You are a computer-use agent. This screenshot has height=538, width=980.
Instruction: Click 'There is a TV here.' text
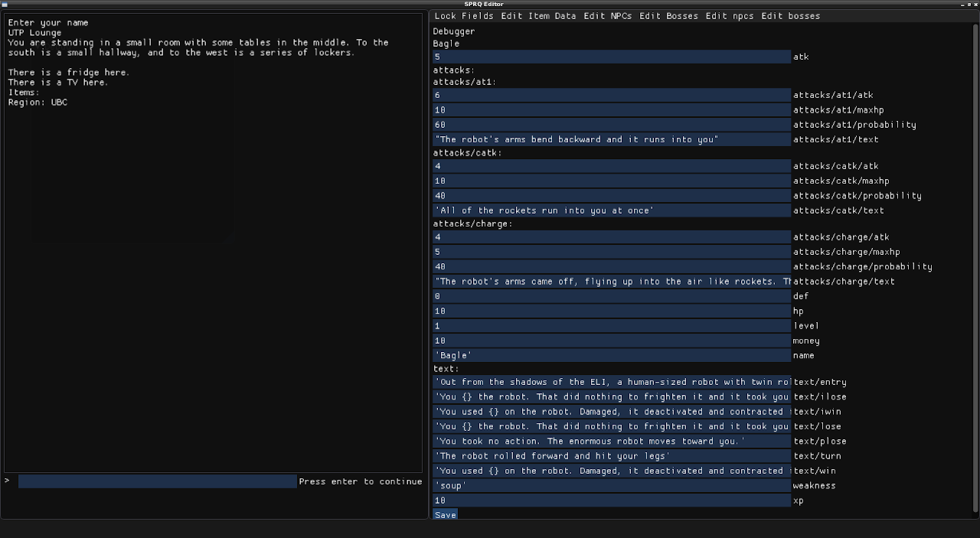[58, 83]
